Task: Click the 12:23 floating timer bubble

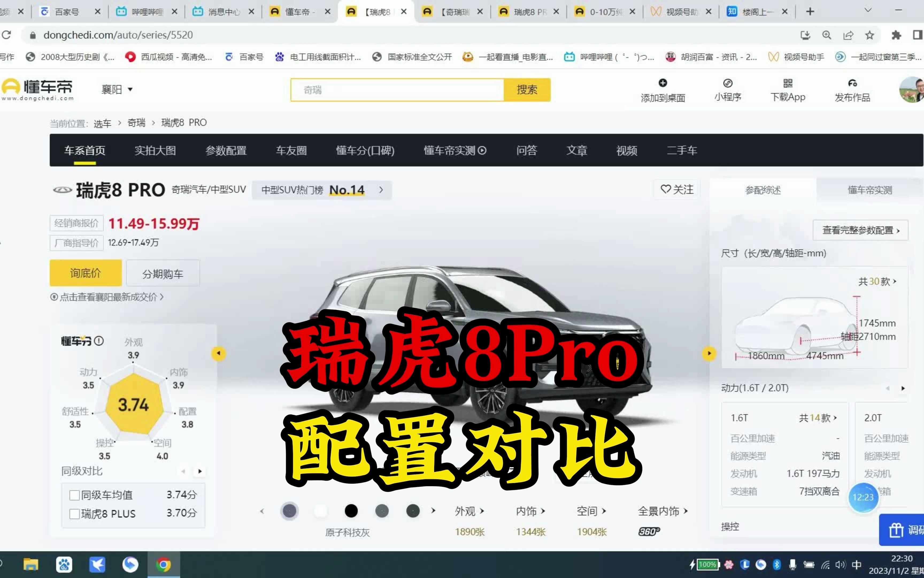Action: 863,497
